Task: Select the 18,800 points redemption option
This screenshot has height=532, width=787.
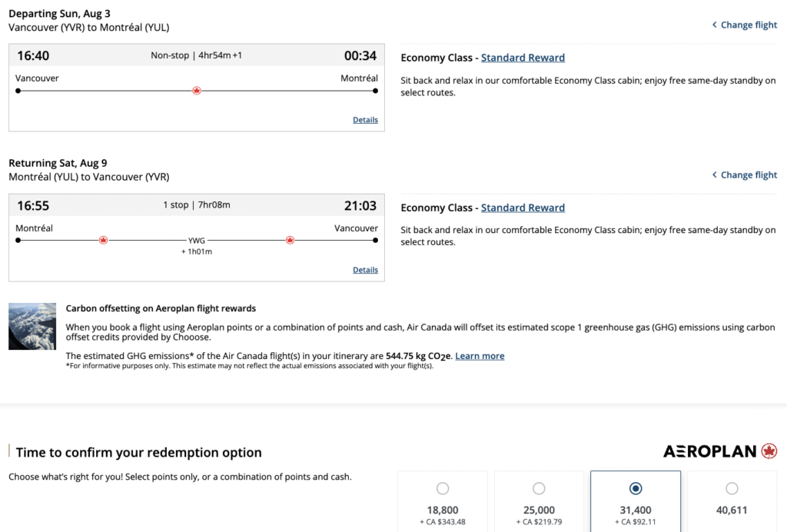Action: tap(443, 488)
